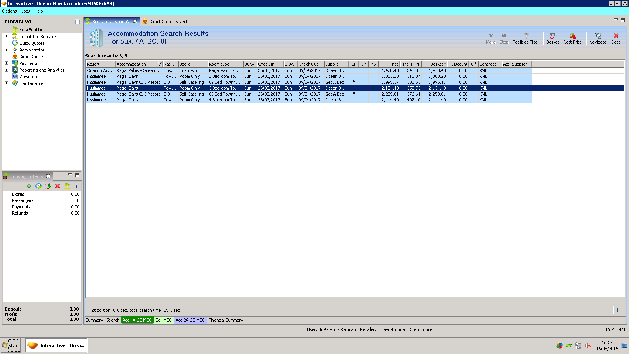This screenshot has width=629, height=364.
Task: Expand the Administrator tree node
Action: 6,50
